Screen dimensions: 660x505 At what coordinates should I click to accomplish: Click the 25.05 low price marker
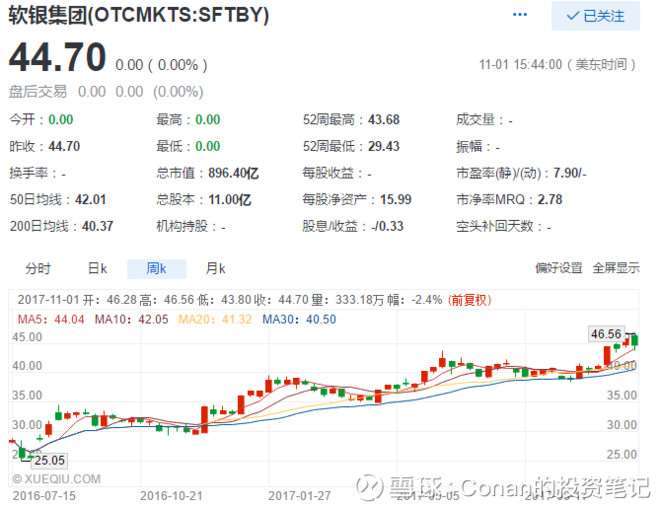click(x=49, y=460)
